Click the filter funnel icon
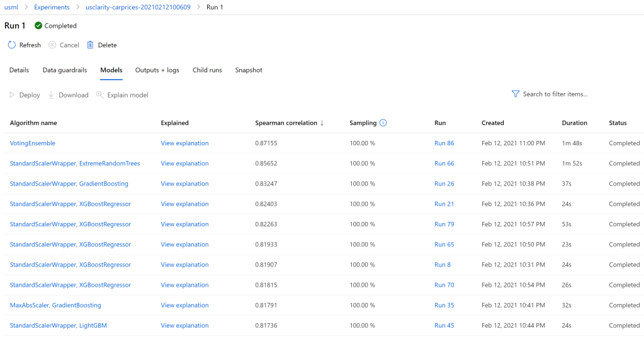The height and width of the screenshot is (342, 644). click(x=515, y=94)
